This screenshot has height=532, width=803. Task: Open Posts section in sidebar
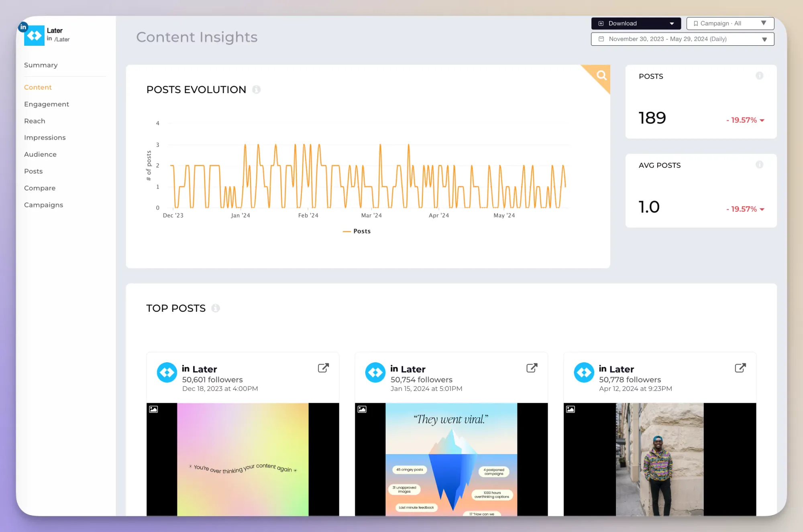tap(33, 171)
